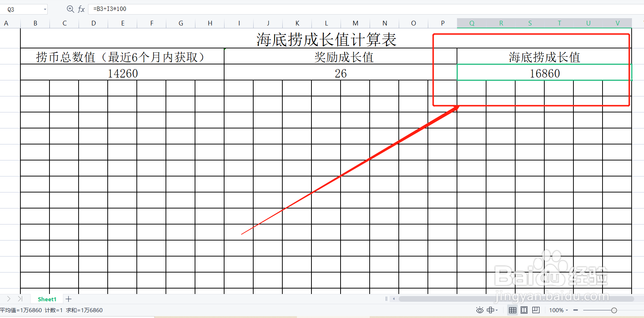Switch to normal grid view
This screenshot has width=644, height=318.
(513, 310)
